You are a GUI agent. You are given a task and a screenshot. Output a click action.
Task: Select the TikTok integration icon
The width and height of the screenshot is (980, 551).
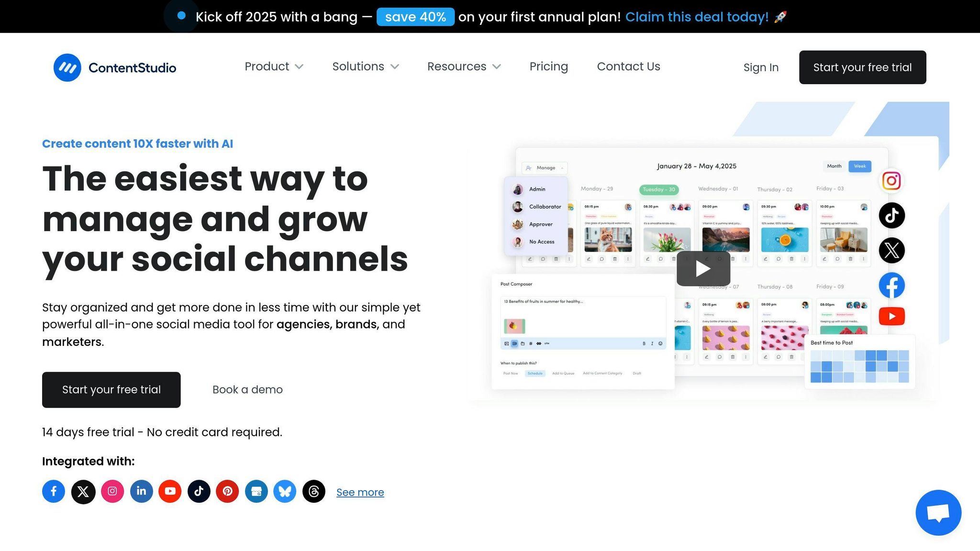[x=199, y=491]
